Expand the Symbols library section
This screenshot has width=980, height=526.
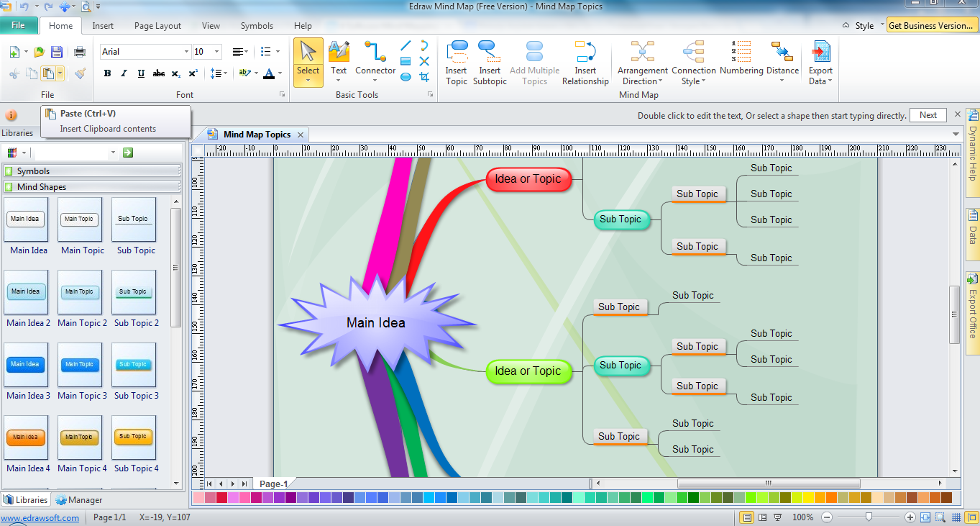[x=91, y=171]
